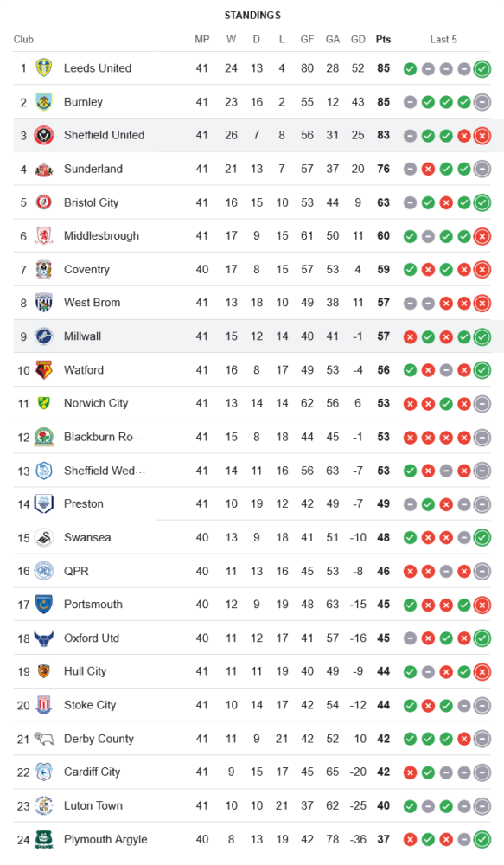This screenshot has height=865, width=504.
Task: Click the Oxford Utd ox-head crest
Action: (x=44, y=638)
